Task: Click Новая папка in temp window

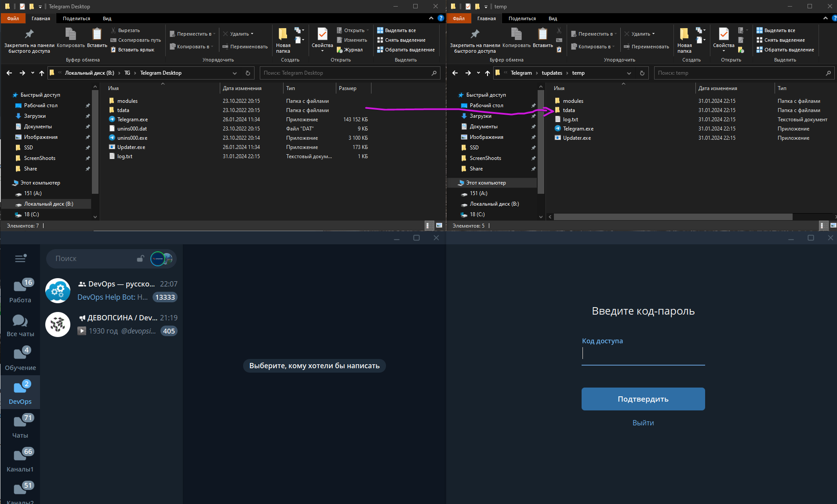Action: 684,40
